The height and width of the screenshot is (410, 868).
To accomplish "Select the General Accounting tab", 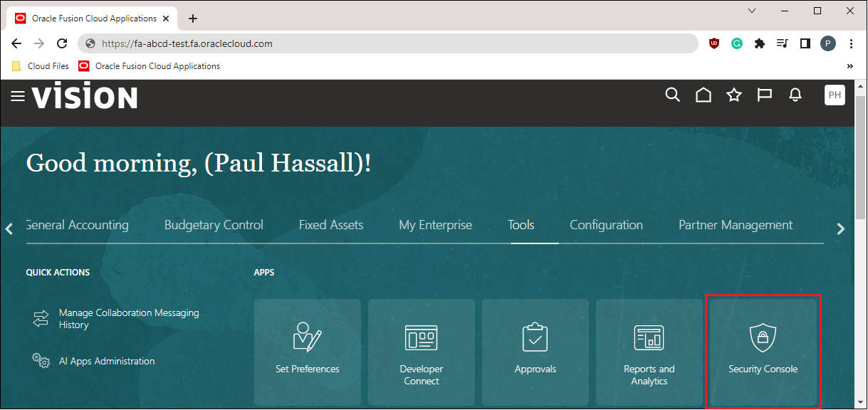I will pyautogui.click(x=78, y=225).
